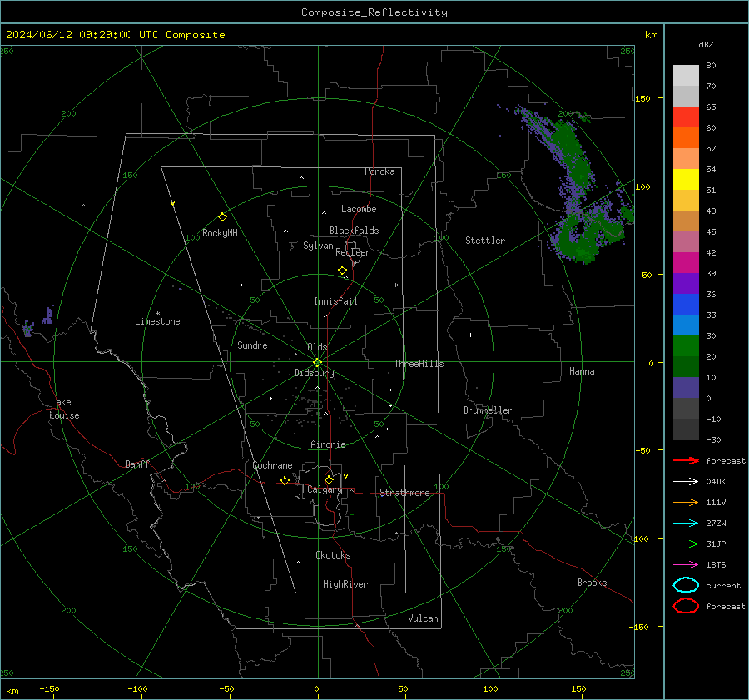
Task: Click the Sundre city label
Action: tap(252, 345)
